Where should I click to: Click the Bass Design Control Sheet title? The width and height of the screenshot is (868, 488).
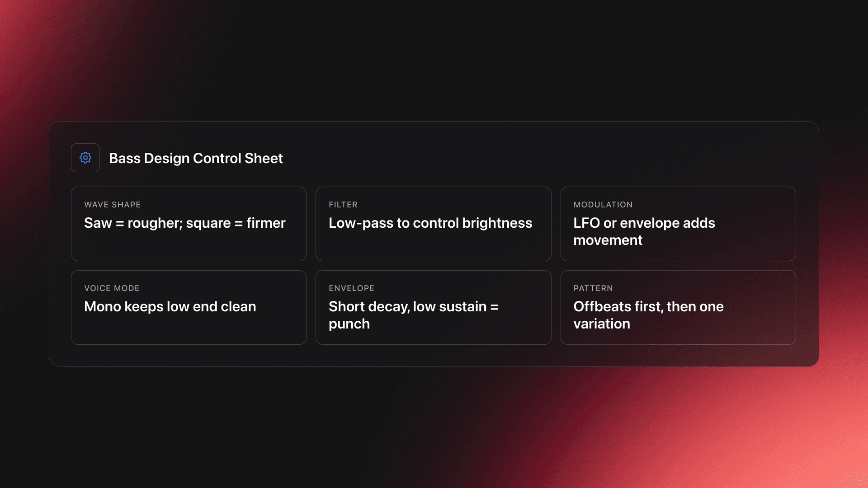(x=195, y=158)
